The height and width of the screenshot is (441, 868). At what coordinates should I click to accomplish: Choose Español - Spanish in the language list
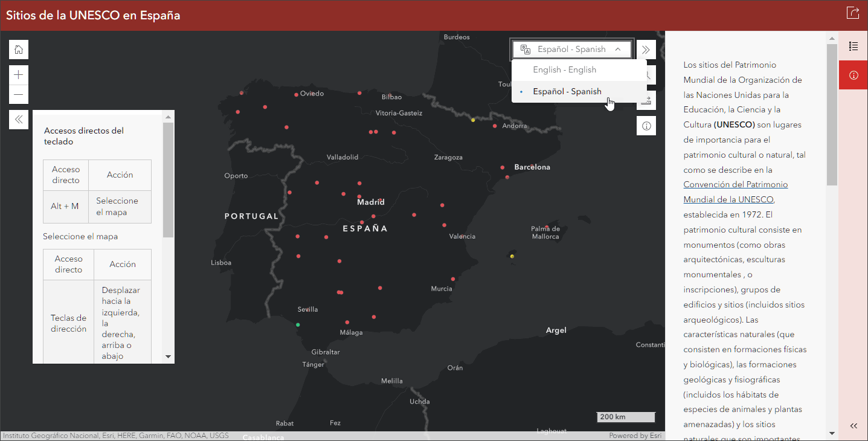pos(567,92)
